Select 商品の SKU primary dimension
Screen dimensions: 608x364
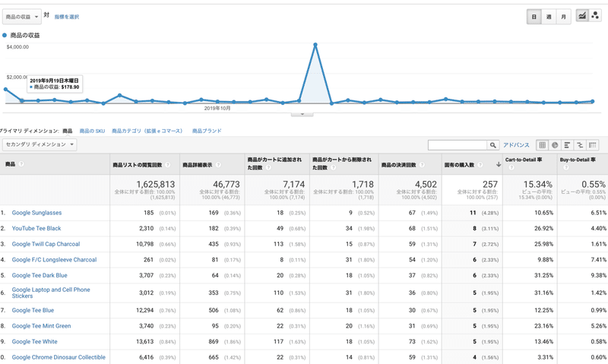[92, 131]
